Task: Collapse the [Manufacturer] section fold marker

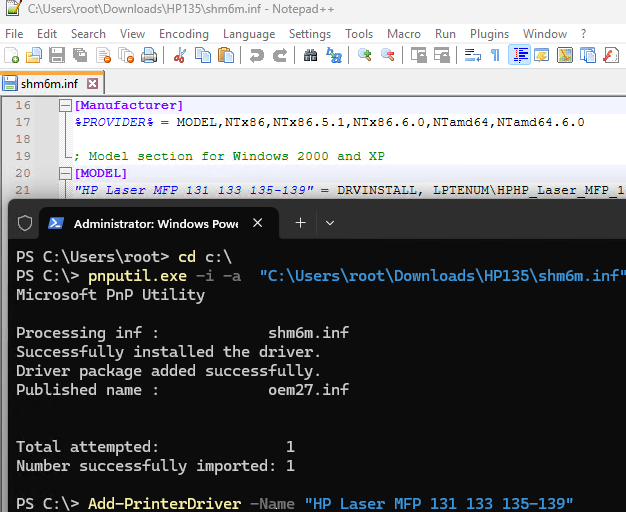Action: coord(66,105)
